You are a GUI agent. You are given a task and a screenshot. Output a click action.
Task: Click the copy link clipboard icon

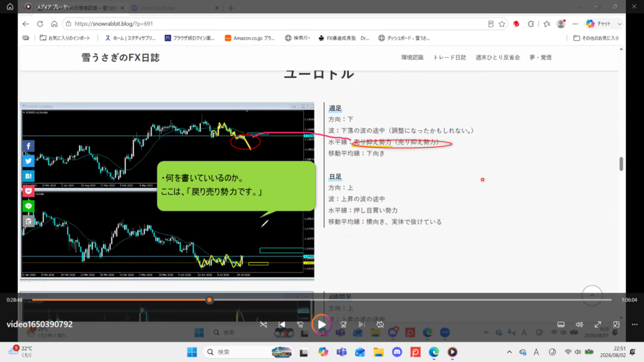click(28, 221)
